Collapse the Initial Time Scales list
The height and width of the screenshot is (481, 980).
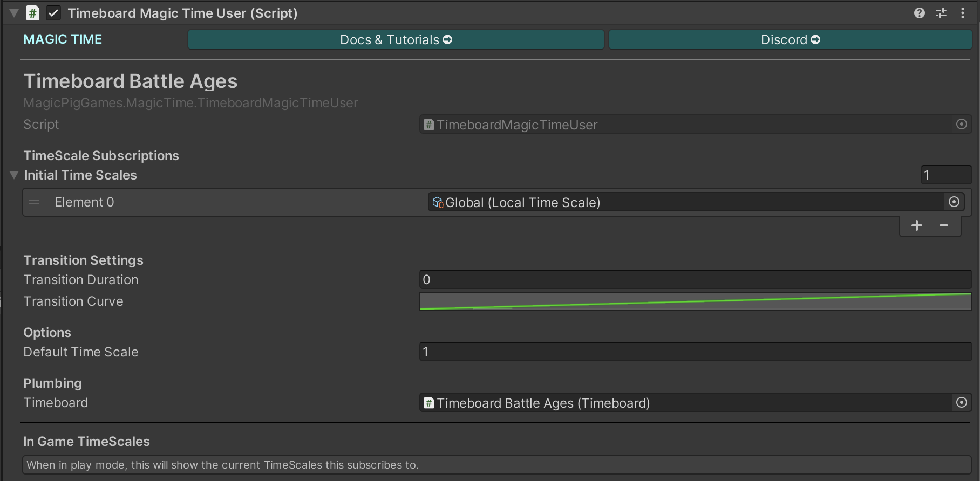tap(14, 175)
